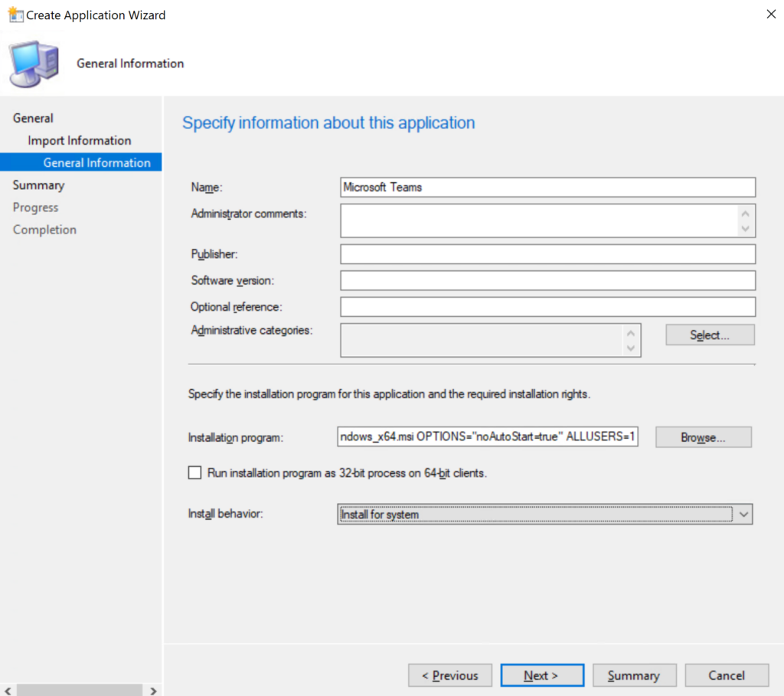Image resolution: width=784 pixels, height=696 pixels.
Task: Click the down arrow of Install behavior combo box
Action: click(743, 514)
